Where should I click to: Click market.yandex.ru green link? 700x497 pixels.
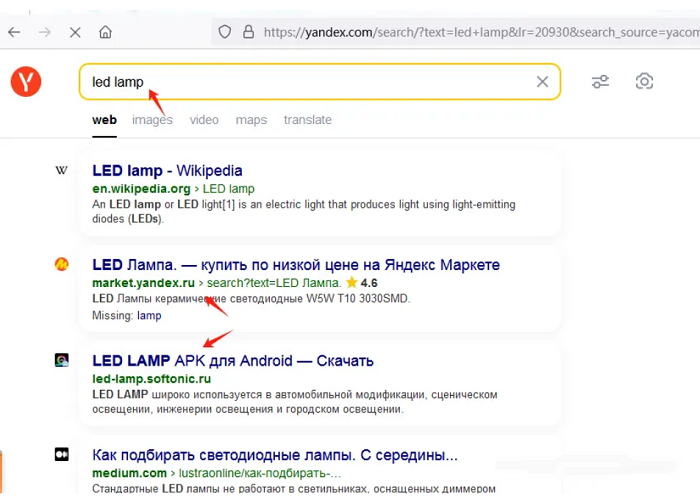(x=143, y=283)
